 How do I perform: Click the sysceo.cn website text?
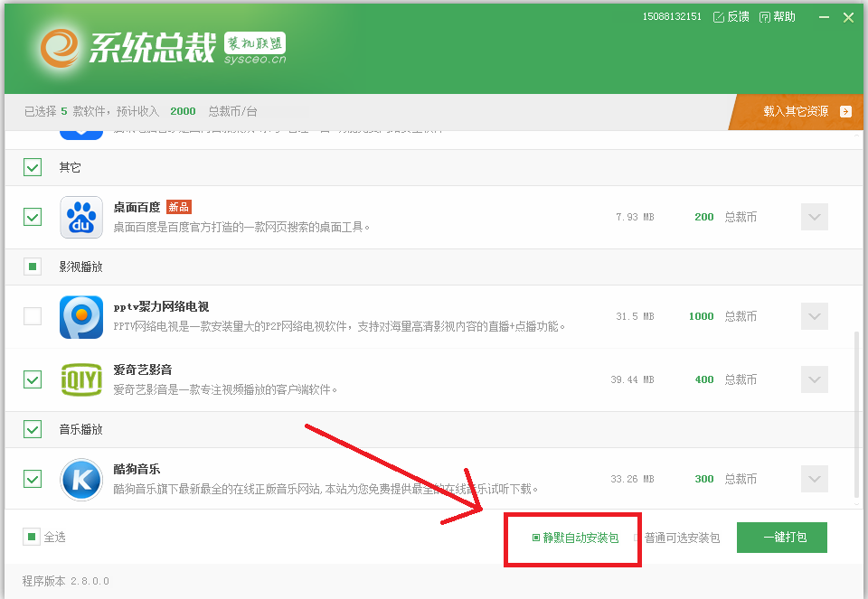[255, 60]
